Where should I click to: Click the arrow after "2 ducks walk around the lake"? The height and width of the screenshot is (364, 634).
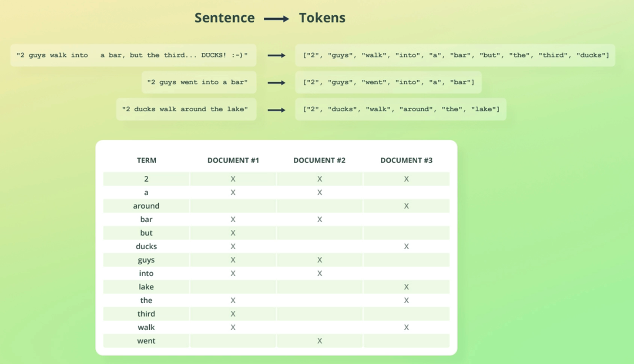[276, 110]
